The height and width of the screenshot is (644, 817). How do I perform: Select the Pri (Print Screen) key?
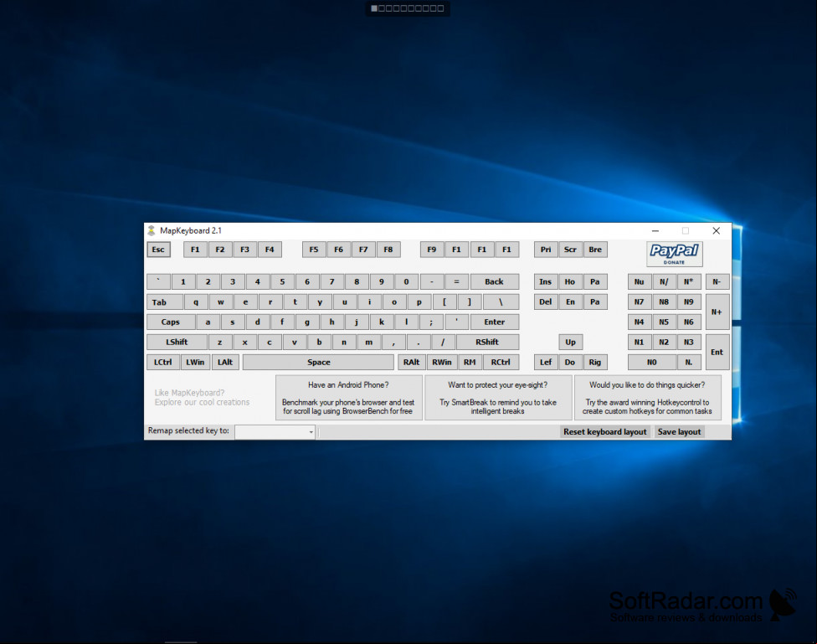[546, 250]
